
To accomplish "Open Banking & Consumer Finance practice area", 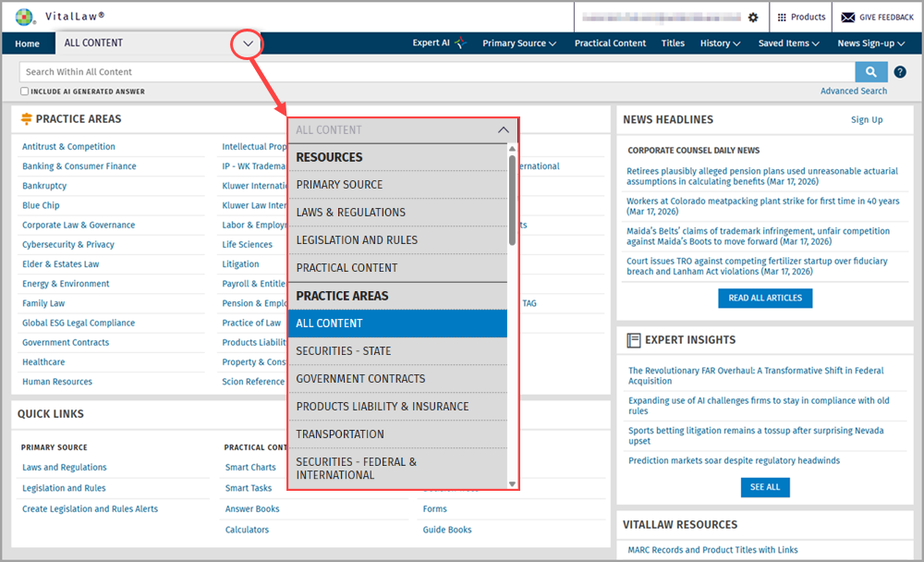I will [x=79, y=166].
